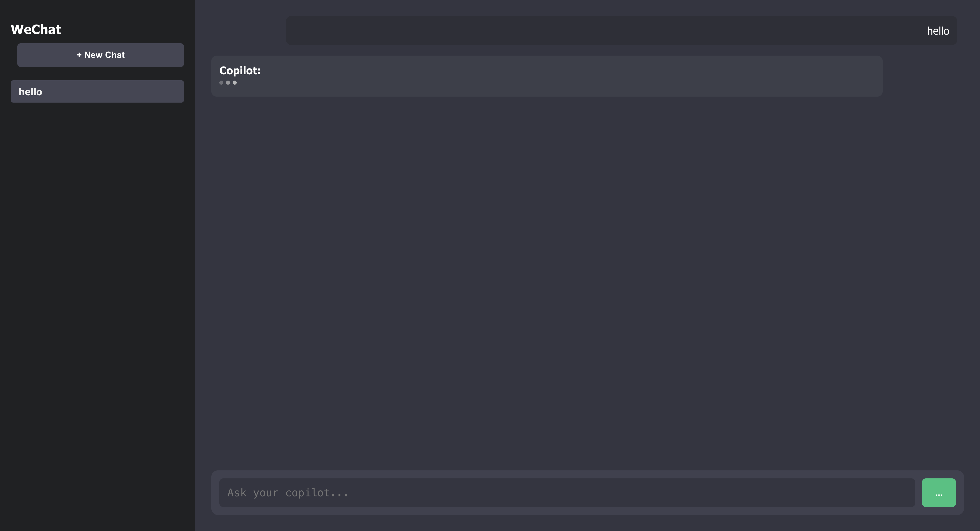Screen dimensions: 980x531
Task: Select the user's hello message bubble
Action: click(x=621, y=31)
